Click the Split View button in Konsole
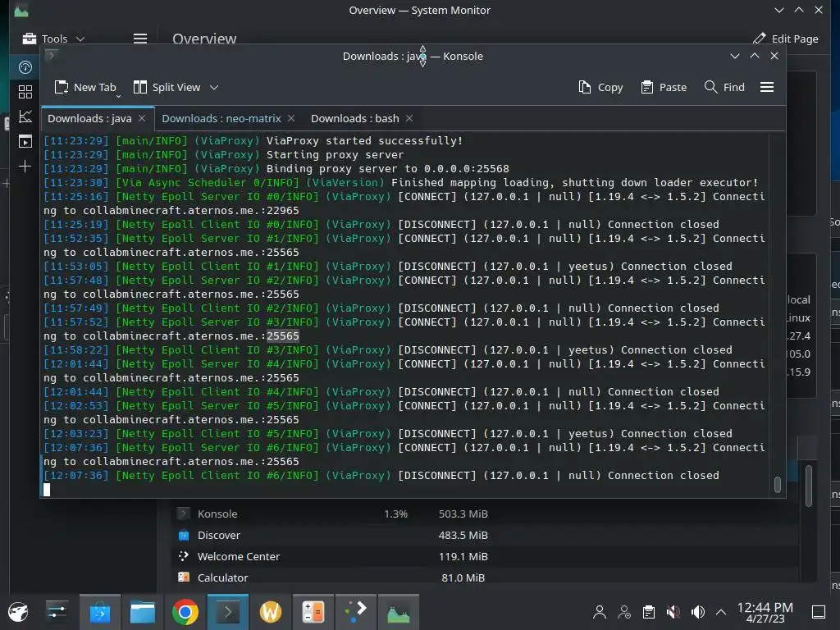 (167, 87)
